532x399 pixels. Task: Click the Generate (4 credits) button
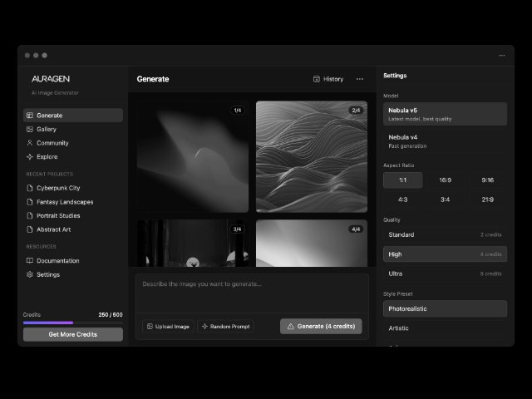coord(321,327)
